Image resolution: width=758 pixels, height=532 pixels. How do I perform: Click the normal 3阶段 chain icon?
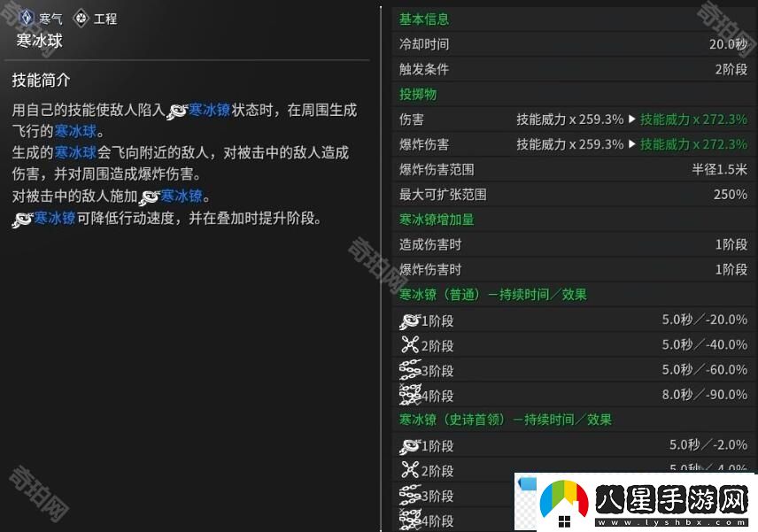point(409,370)
